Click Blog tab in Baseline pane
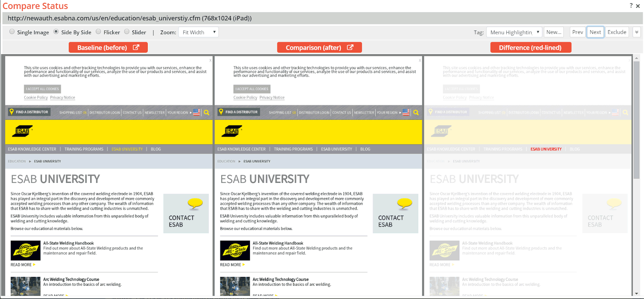Image resolution: width=644 pixels, height=299 pixels. 156,149
